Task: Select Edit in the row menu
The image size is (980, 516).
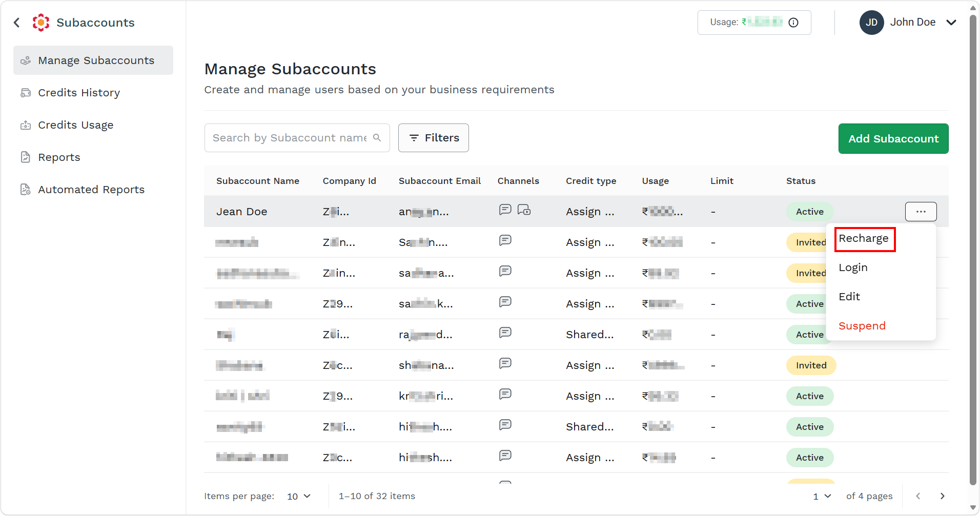Action: pyautogui.click(x=849, y=297)
